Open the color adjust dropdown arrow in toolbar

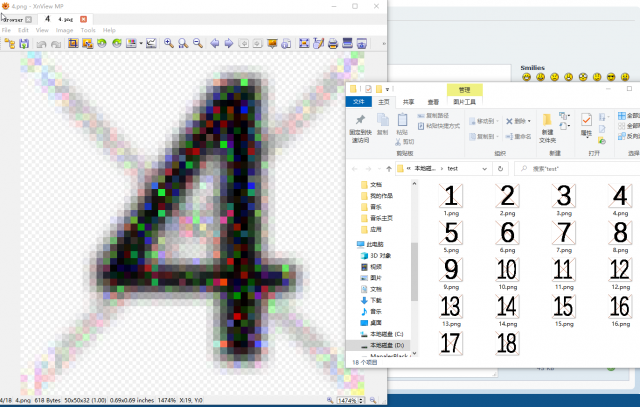pos(141,43)
